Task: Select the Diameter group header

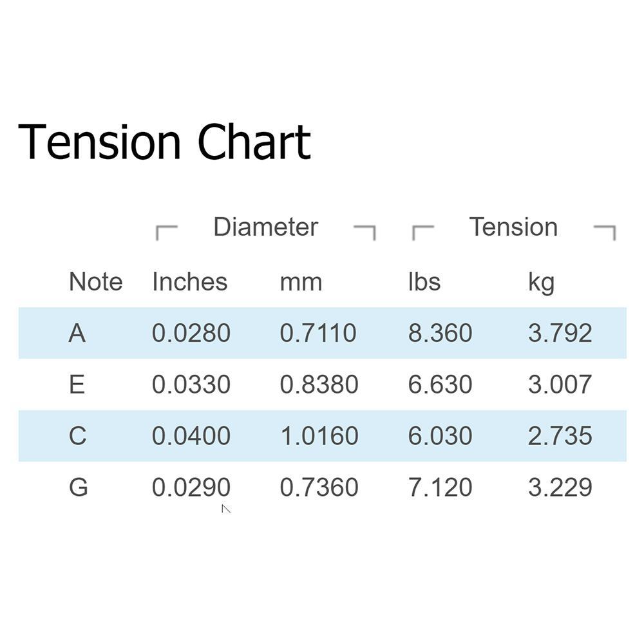Action: coord(266,227)
